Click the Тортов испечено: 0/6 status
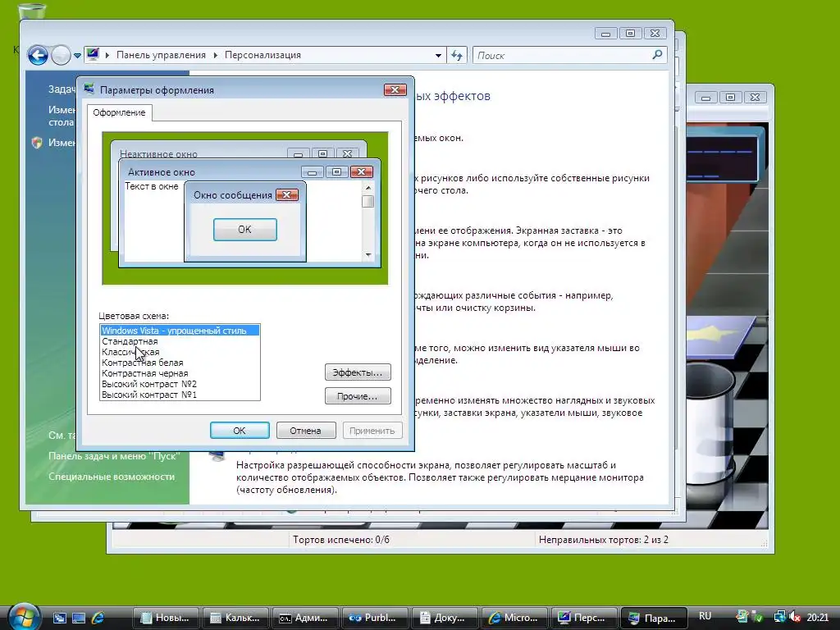 (341, 540)
